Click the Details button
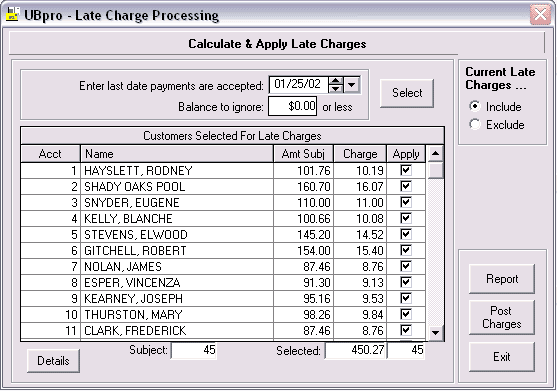 53,361
